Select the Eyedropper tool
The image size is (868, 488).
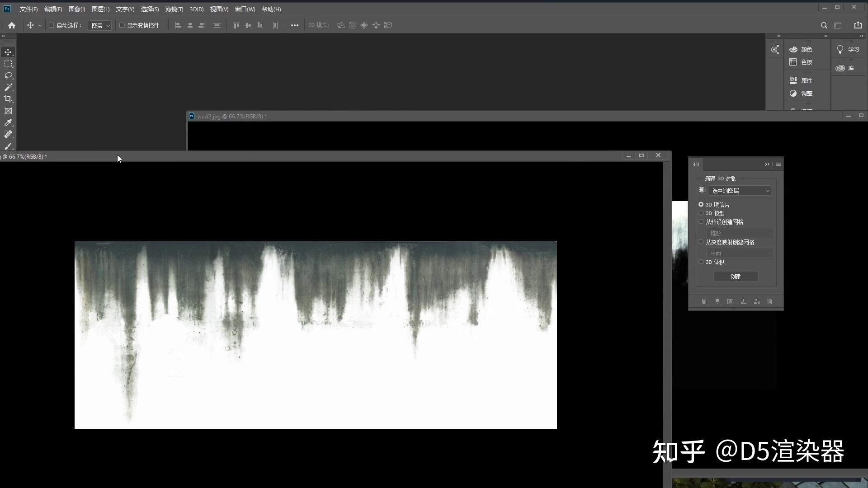pos(8,122)
